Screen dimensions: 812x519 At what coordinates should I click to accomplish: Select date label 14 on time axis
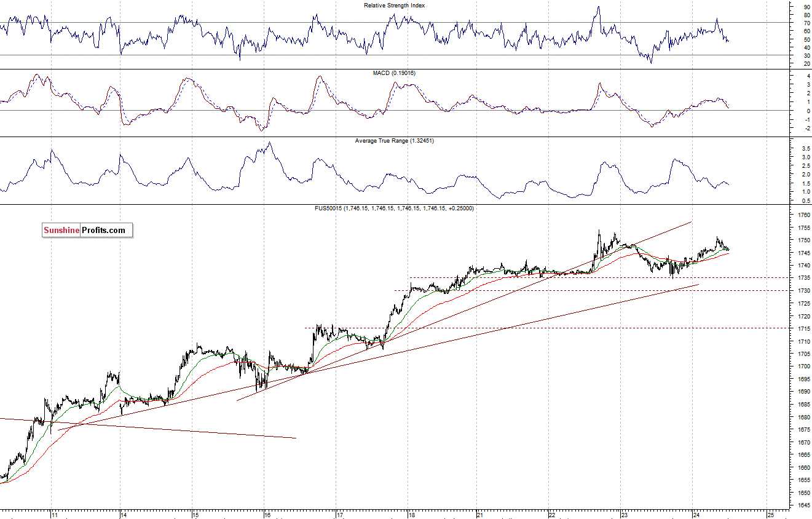click(123, 515)
